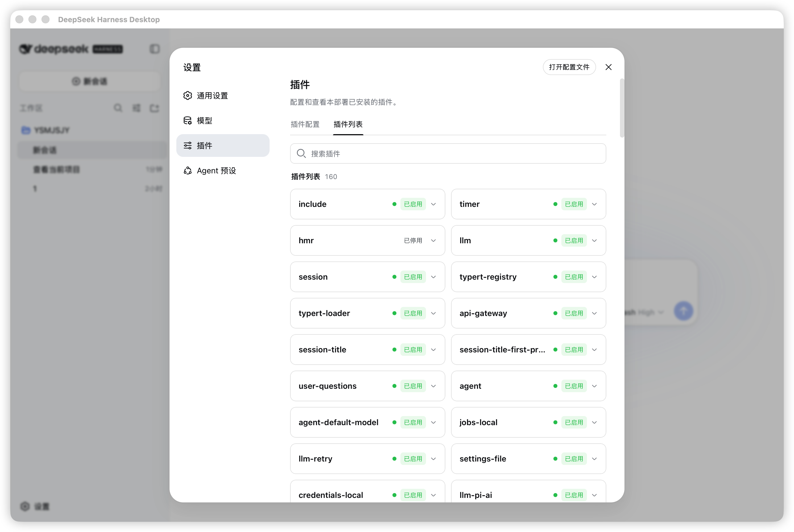Expand the api-gateway plugin card

tap(594, 313)
